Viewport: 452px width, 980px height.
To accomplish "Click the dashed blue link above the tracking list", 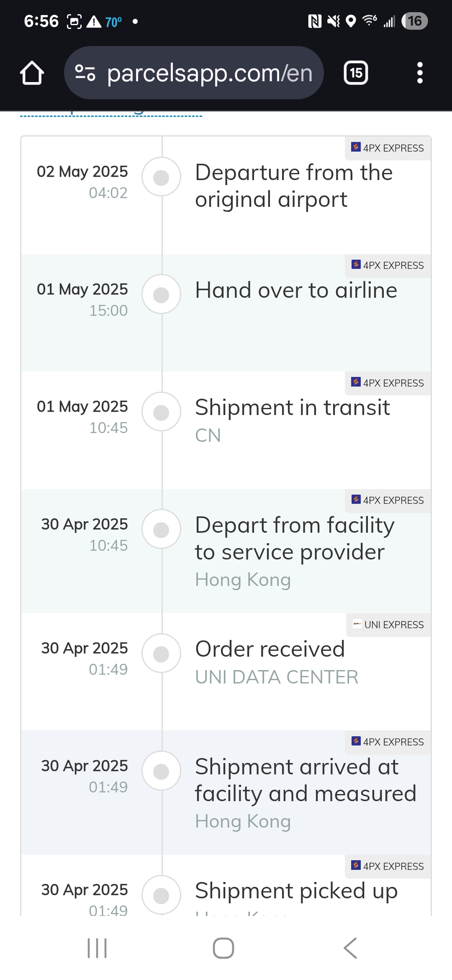I will point(111,114).
